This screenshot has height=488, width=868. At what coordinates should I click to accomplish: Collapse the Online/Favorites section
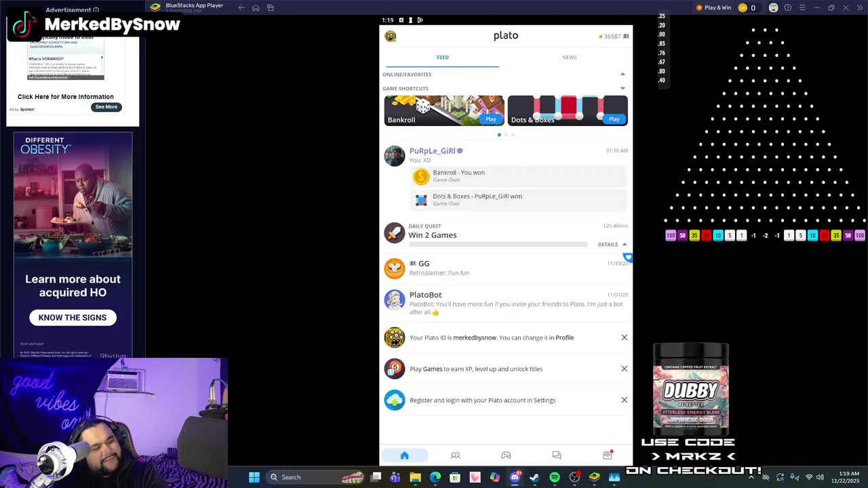[623, 75]
